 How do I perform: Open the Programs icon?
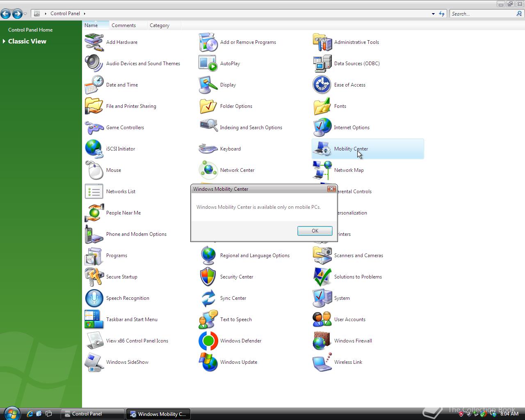(x=94, y=256)
